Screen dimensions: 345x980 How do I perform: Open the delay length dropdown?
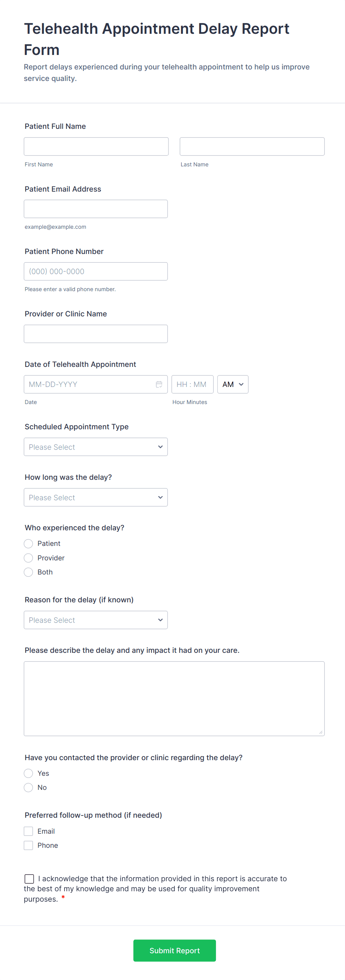click(x=96, y=498)
